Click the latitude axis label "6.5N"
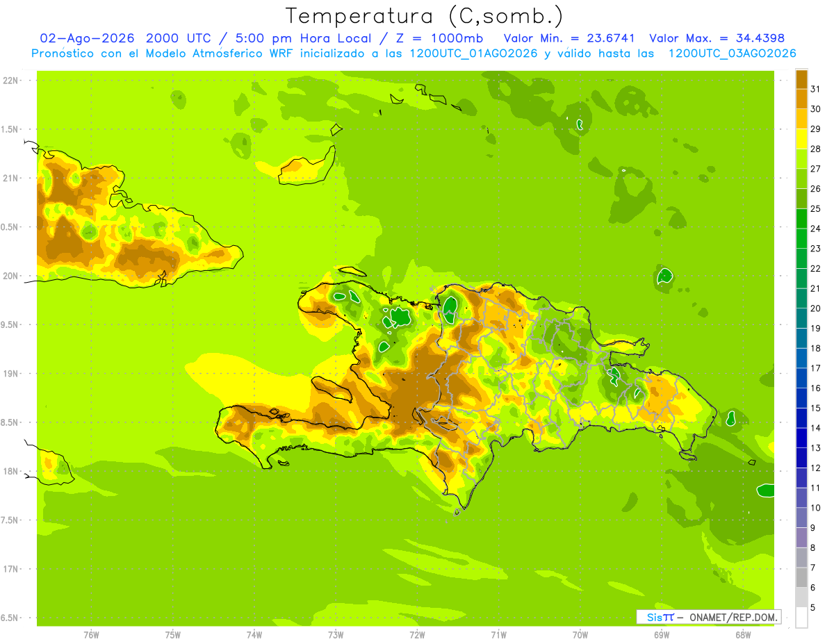 click(x=10, y=618)
